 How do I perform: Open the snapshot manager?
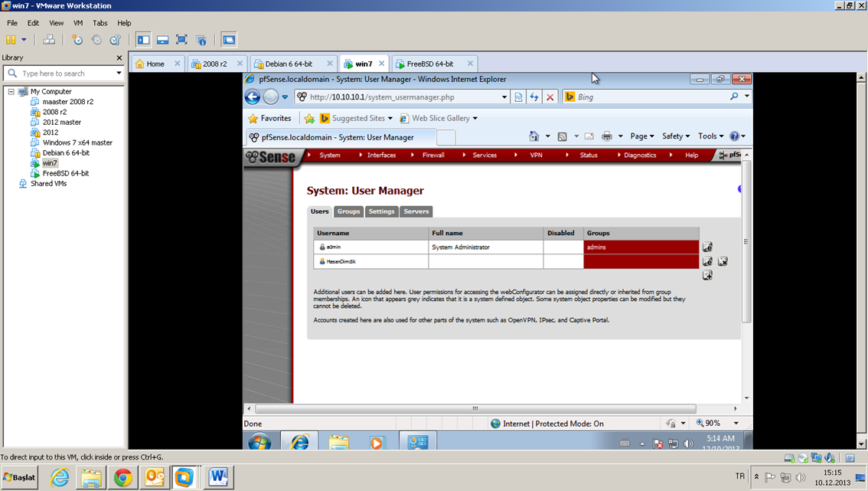point(115,40)
